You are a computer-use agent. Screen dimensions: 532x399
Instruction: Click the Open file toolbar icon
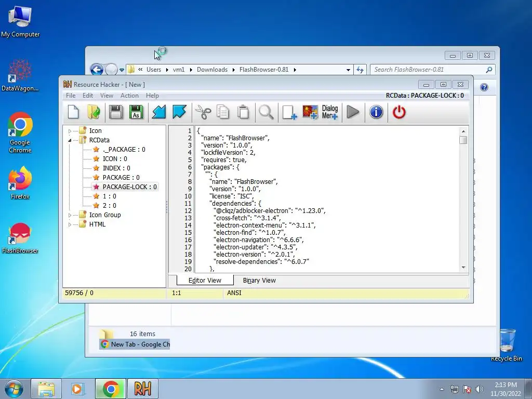[x=94, y=112]
